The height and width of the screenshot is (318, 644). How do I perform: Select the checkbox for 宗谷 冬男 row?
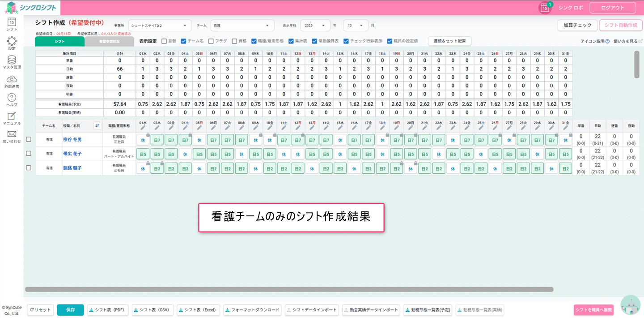click(29, 139)
